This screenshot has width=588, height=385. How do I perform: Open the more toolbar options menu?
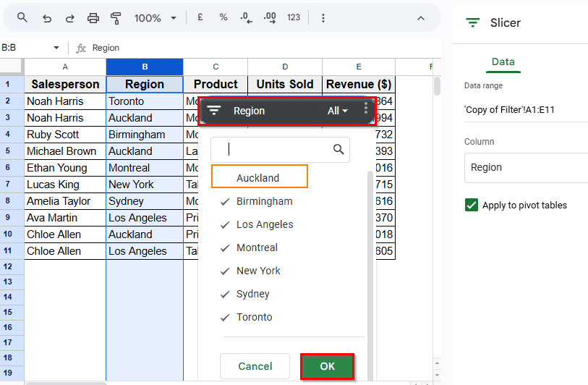pos(323,17)
